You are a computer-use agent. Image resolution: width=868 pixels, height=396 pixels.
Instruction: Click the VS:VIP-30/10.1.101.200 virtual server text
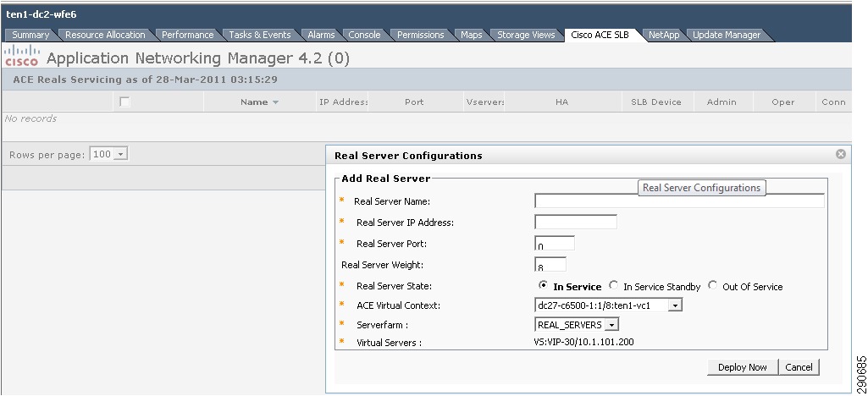click(584, 342)
